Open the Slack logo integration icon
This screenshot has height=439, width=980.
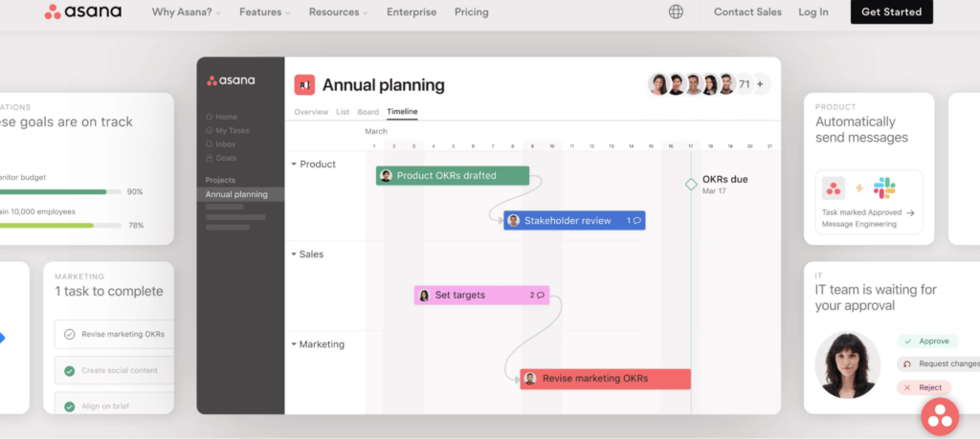pyautogui.click(x=884, y=188)
